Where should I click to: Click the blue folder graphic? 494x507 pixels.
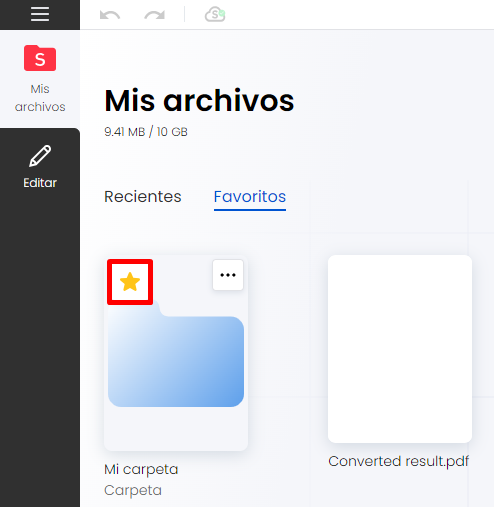point(176,353)
